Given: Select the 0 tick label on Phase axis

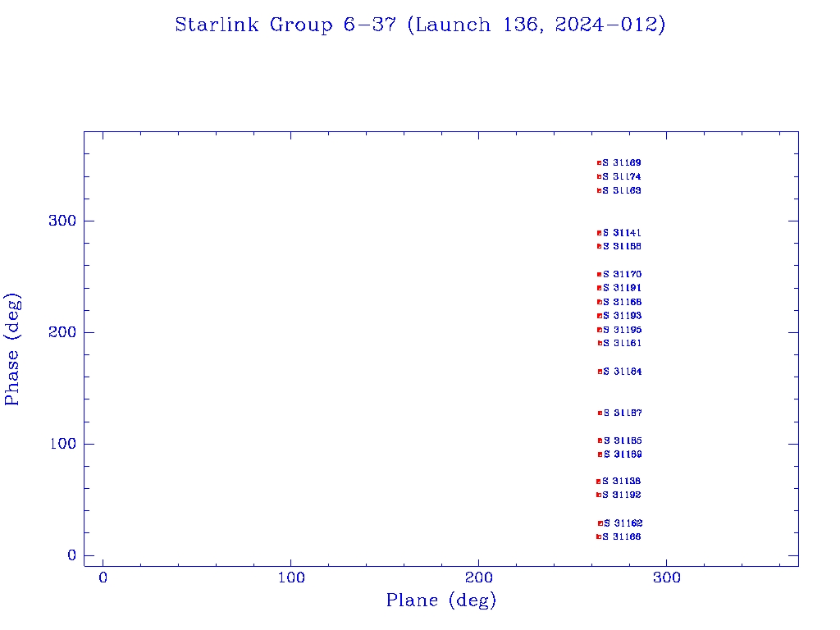Looking at the screenshot, I should (72, 555).
